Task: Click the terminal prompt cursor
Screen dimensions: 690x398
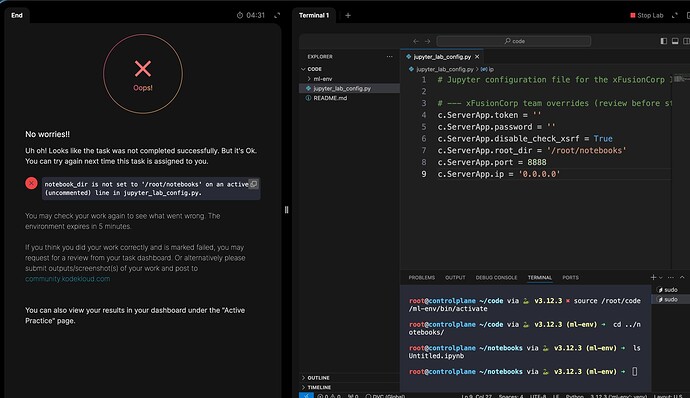Action: 635,372
